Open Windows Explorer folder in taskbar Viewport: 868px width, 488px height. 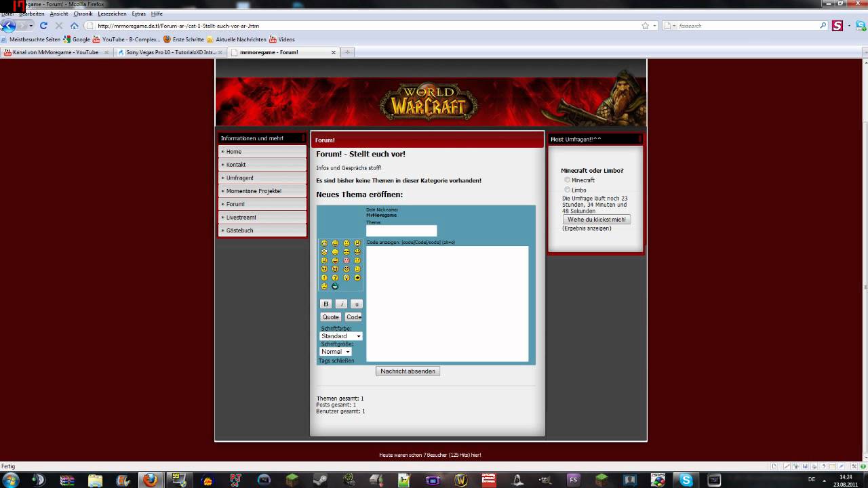(x=94, y=480)
